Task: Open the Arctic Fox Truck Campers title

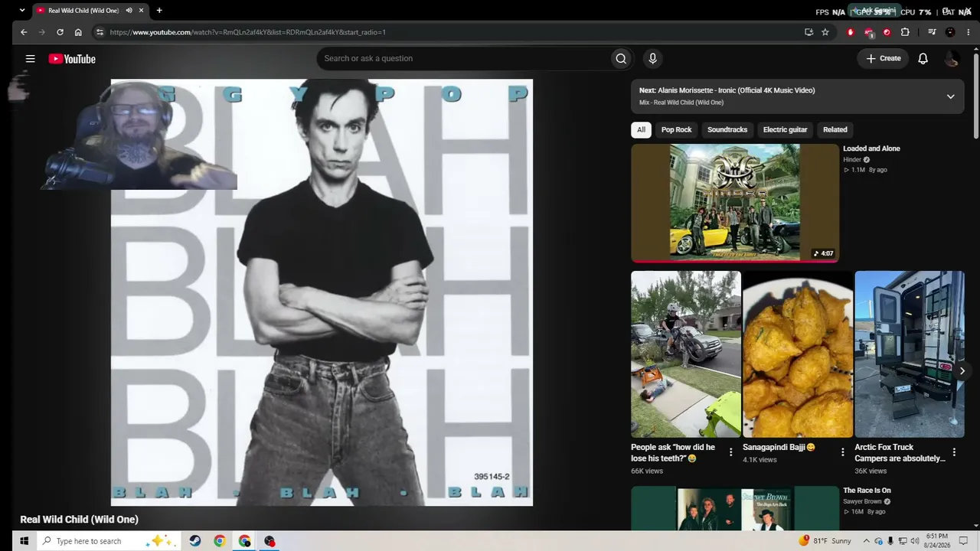Action: tap(900, 452)
